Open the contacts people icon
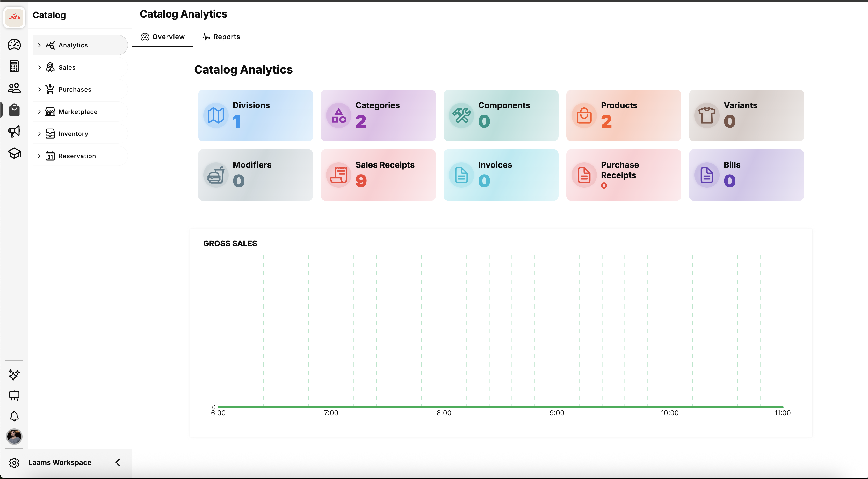 [x=14, y=88]
